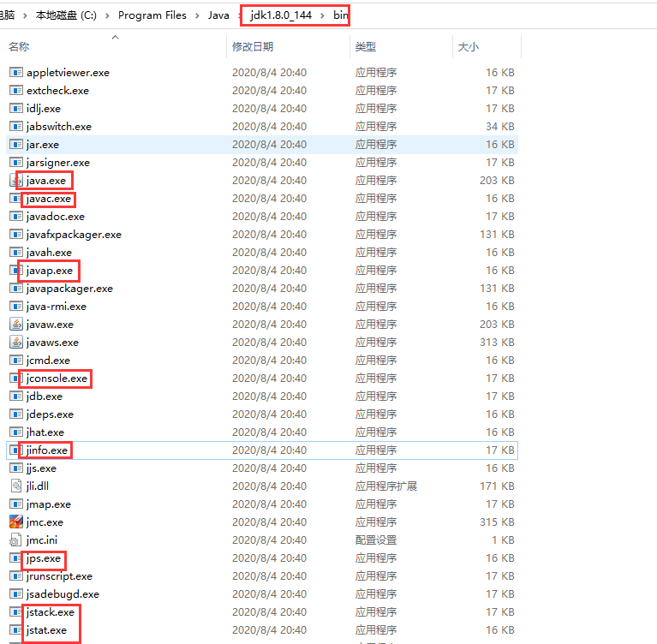Sort files by 大小 column header
This screenshot has height=644, width=657.
(x=468, y=46)
